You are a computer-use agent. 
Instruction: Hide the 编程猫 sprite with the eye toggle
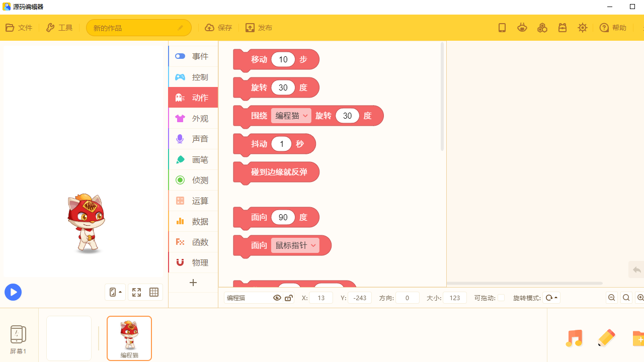(277, 297)
